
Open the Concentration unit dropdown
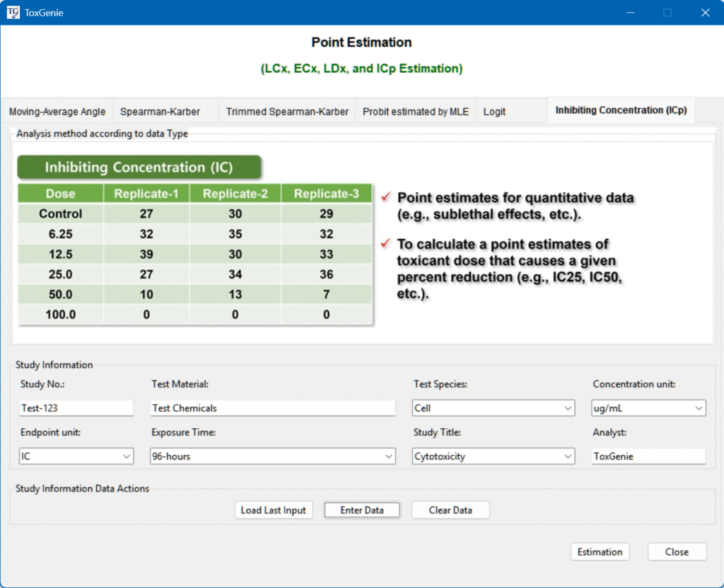[x=648, y=408]
